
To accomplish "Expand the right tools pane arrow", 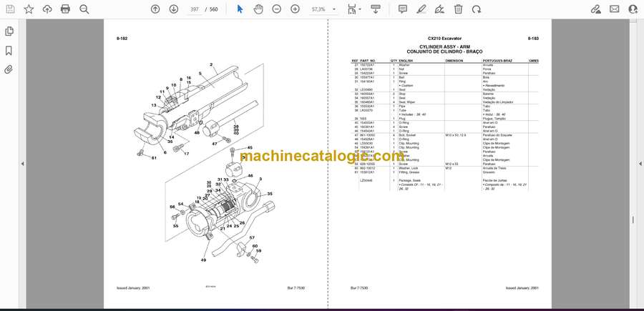I will (x=640, y=164).
